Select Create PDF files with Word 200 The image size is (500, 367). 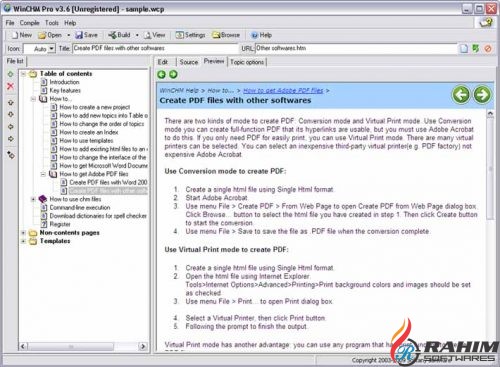[108, 182]
